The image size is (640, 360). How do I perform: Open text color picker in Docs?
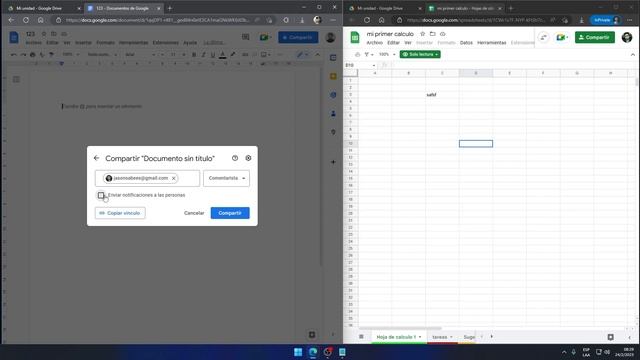tap(222, 55)
